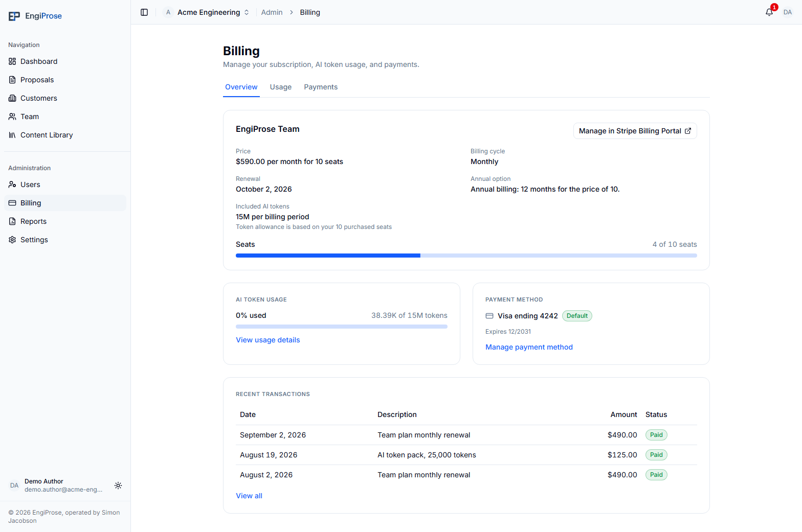Open the Manage payment method link
802x532 pixels.
(529, 347)
